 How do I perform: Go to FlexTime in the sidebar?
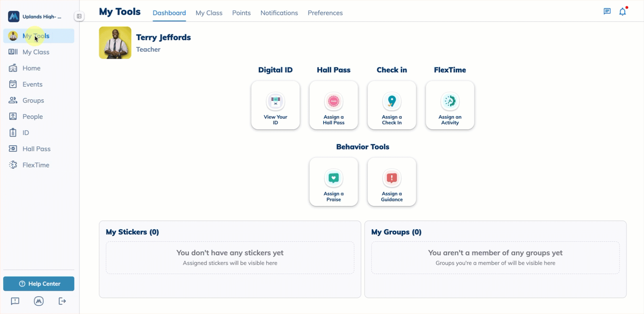click(x=36, y=165)
